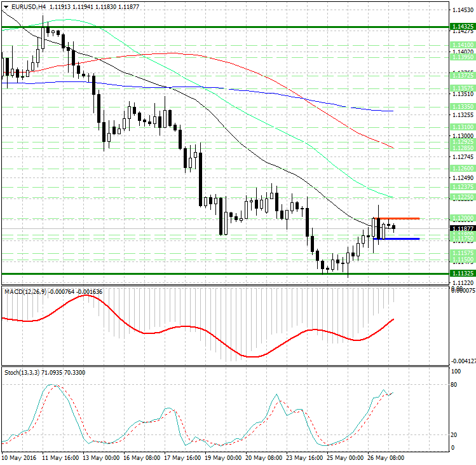Select the short blue horizontal line near 1.11750

pyautogui.click(x=397, y=239)
